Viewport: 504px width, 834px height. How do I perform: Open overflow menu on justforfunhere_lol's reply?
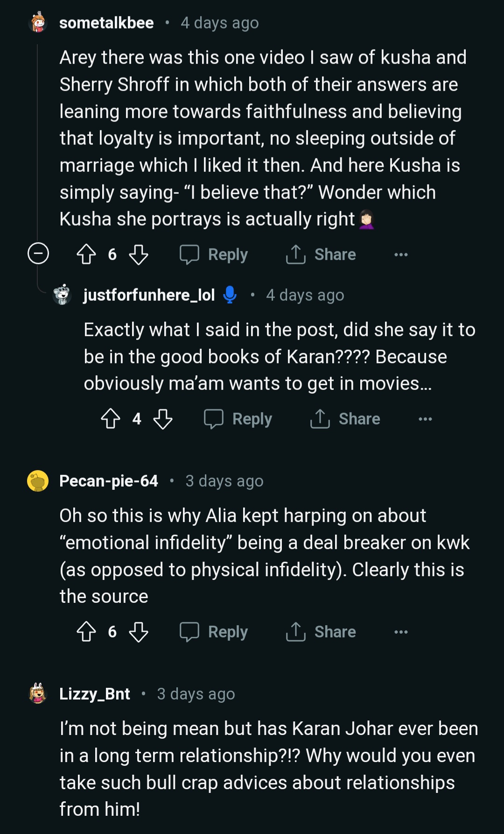pos(425,419)
